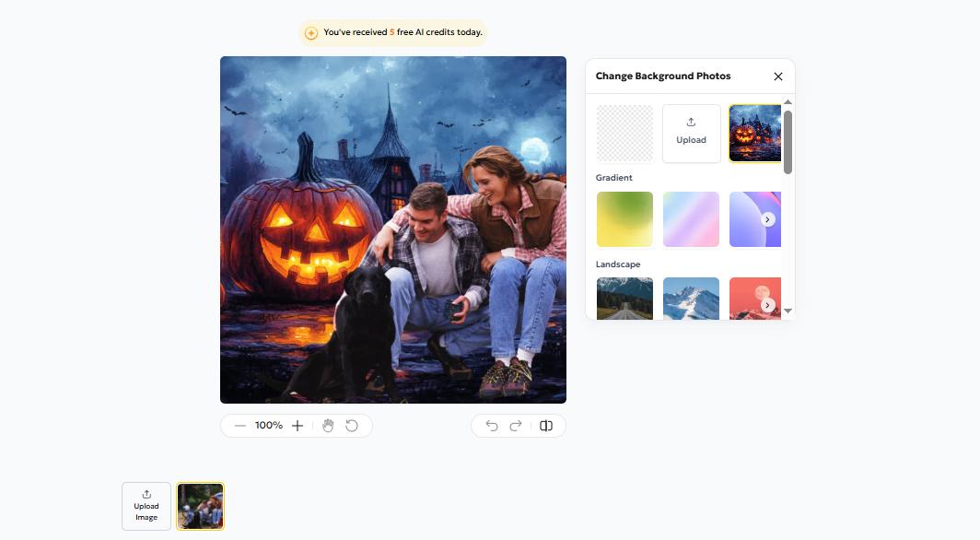
Task: Close the Change Background Photos panel
Action: tap(777, 76)
